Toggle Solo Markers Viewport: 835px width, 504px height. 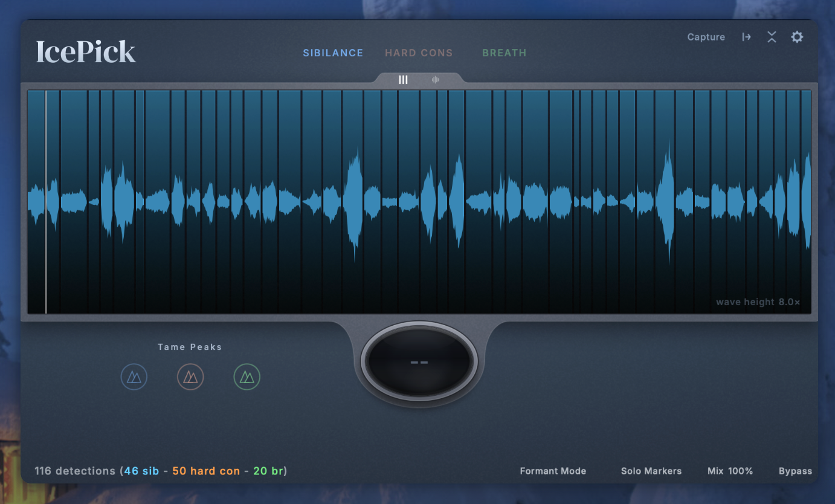651,471
